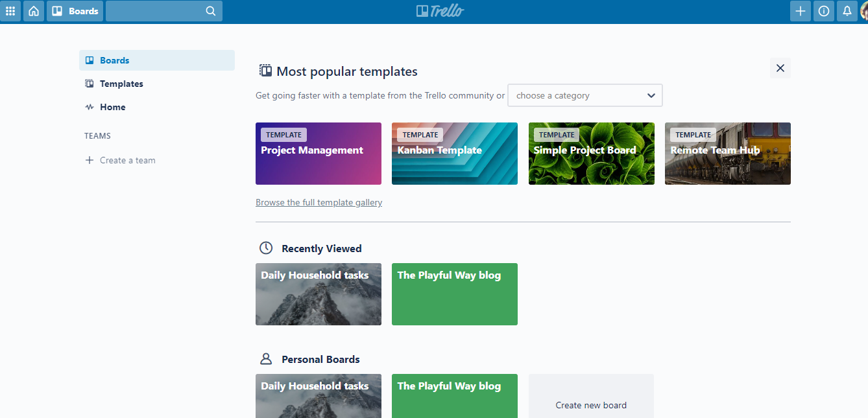Open The Playful Way blog under Personal Boards

click(455, 396)
